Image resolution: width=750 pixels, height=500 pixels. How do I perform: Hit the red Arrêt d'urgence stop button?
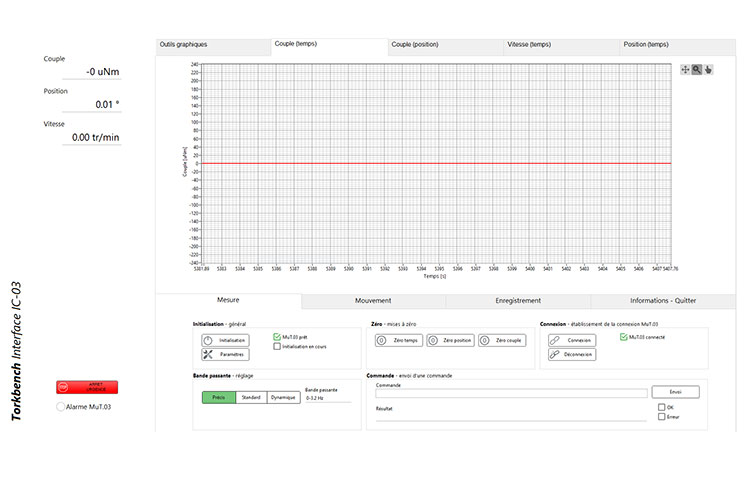pos(87,387)
